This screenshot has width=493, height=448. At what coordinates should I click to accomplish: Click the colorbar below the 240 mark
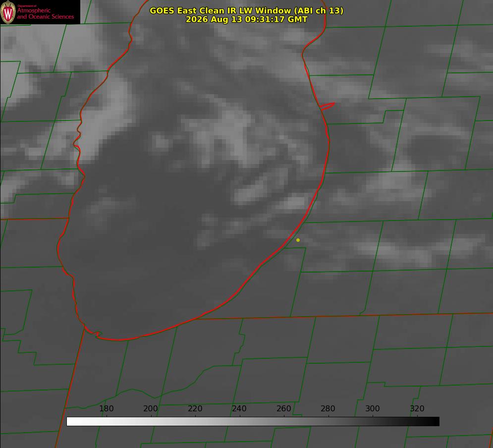coord(240,422)
